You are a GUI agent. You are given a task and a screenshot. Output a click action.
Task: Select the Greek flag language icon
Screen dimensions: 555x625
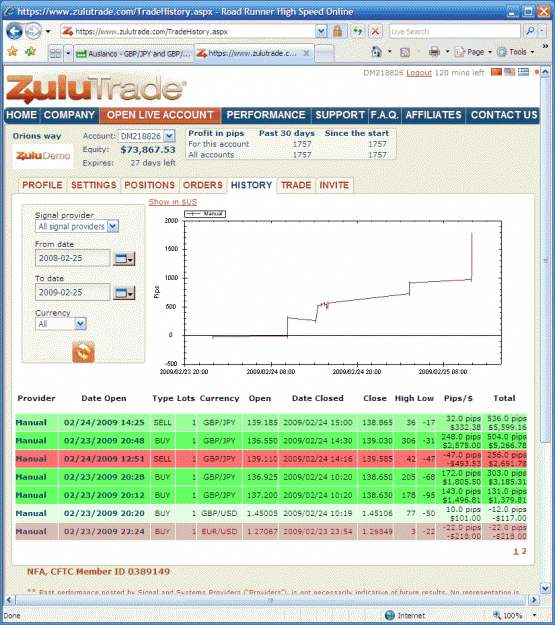coord(523,72)
